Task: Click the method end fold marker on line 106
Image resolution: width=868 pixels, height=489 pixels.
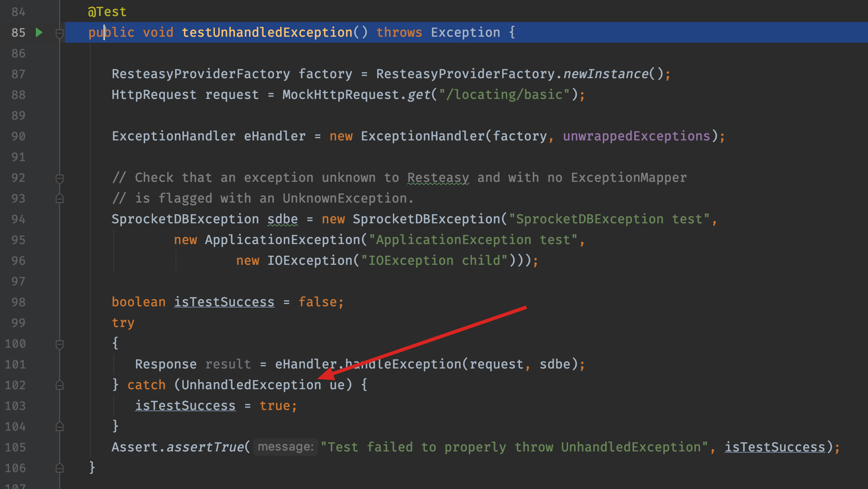Action: [x=60, y=468]
